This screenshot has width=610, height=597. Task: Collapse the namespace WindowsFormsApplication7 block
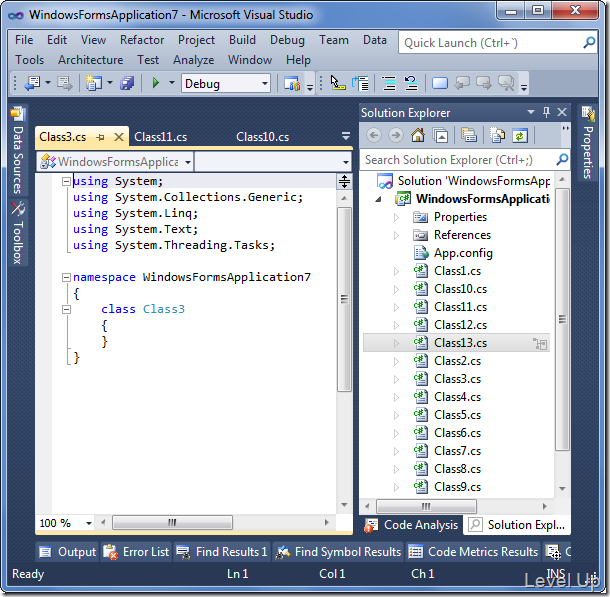(x=67, y=277)
